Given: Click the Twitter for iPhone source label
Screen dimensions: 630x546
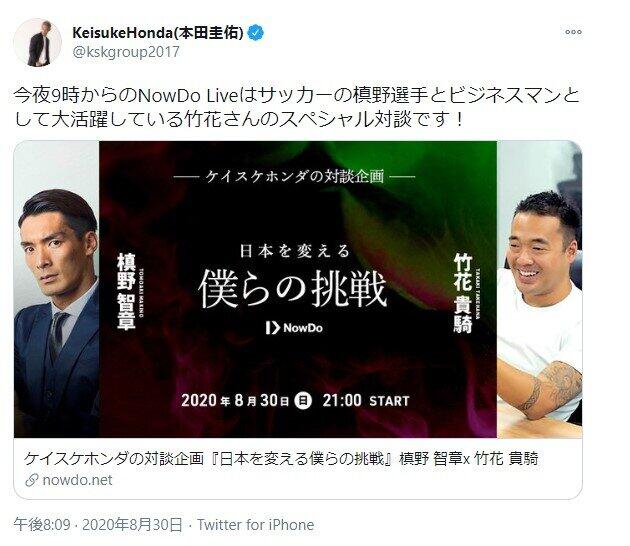Looking at the screenshot, I should (256, 525).
